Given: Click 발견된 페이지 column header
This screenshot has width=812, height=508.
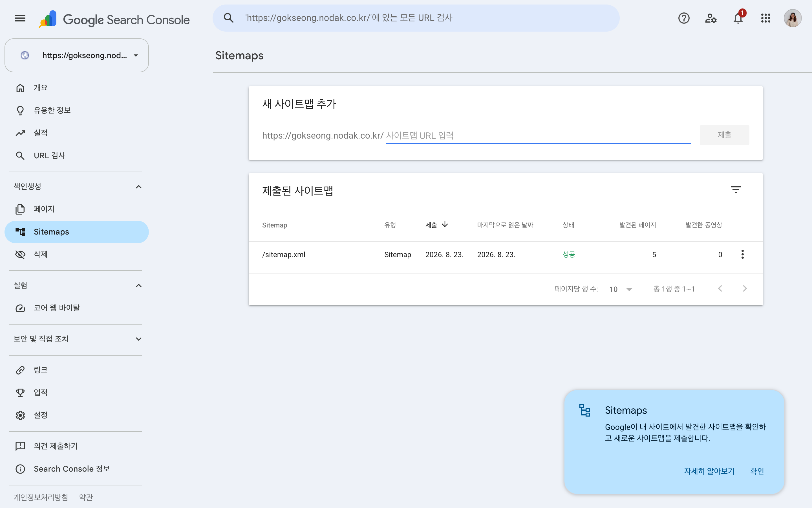Looking at the screenshot, I should [637, 225].
